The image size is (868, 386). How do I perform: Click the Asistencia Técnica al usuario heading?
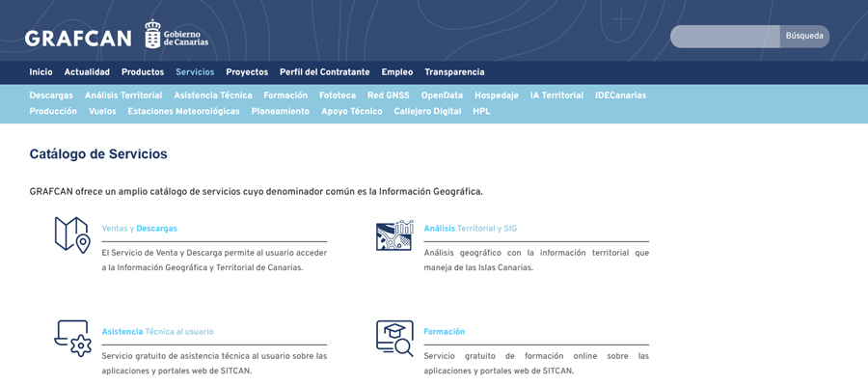[158, 332]
